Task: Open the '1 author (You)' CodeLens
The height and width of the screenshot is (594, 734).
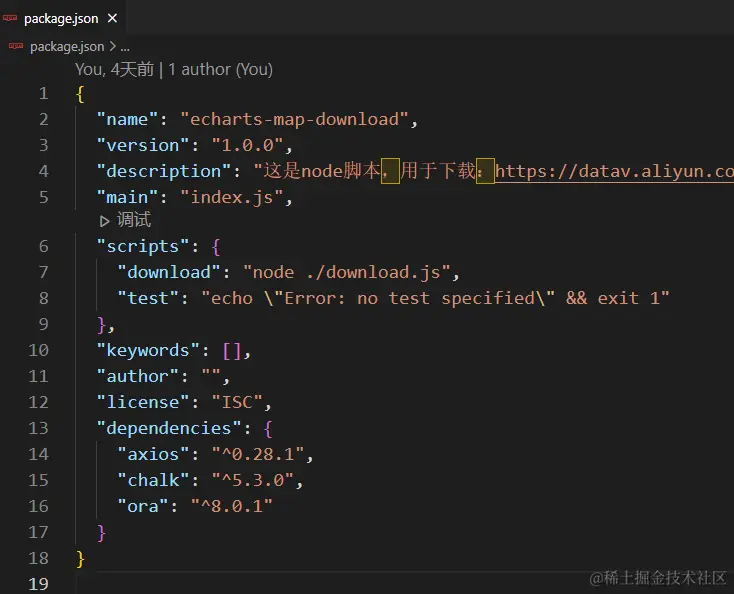Action: 220,70
